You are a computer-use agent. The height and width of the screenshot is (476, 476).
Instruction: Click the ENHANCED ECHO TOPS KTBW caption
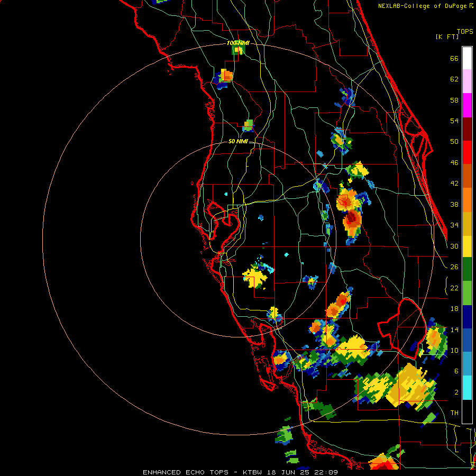tap(240, 472)
